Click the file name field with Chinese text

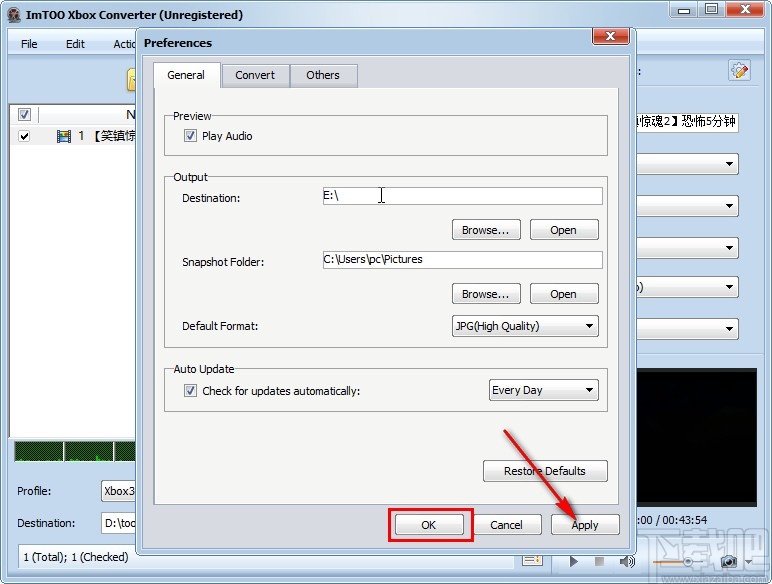687,121
